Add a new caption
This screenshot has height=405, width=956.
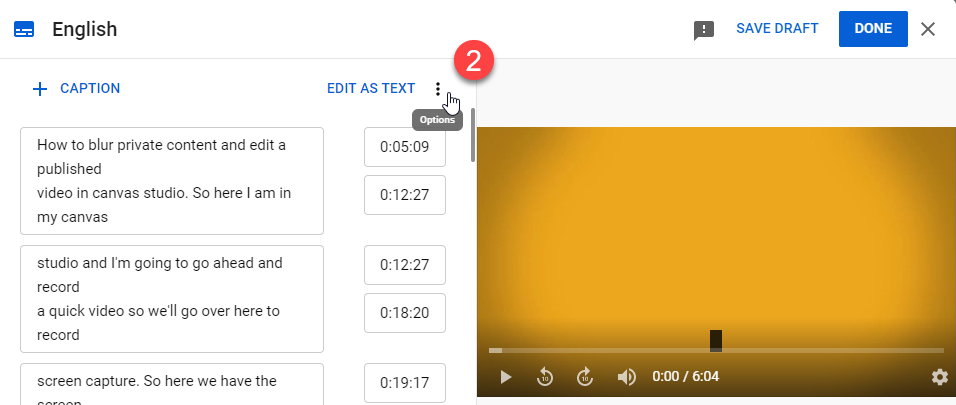pos(76,88)
